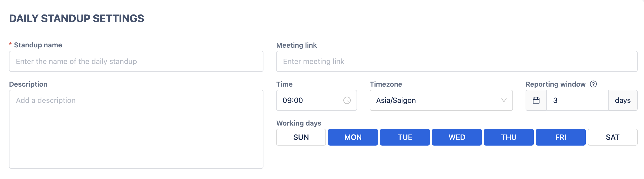Image resolution: width=644 pixels, height=179 pixels.
Task: Expand the Timezone dropdown chevron
Action: [504, 100]
